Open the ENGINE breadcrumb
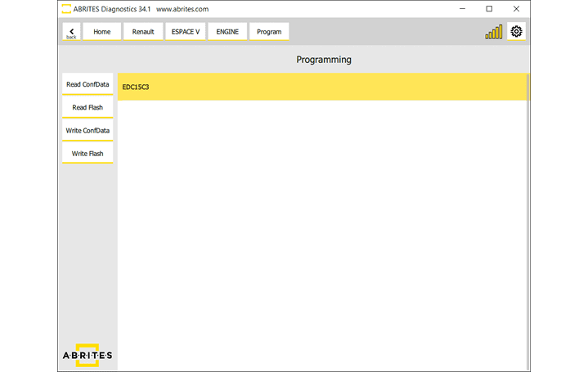The image size is (588, 372). pos(227,32)
